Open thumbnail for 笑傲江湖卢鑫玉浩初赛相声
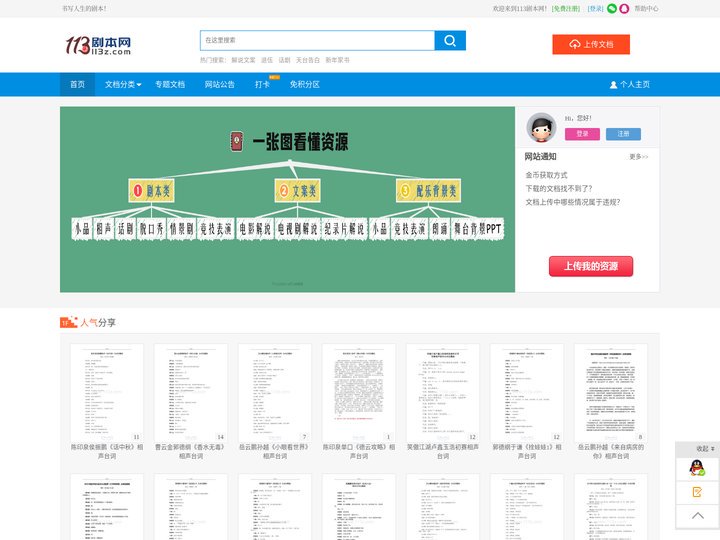Image resolution: width=720 pixels, height=540 pixels. [443, 393]
